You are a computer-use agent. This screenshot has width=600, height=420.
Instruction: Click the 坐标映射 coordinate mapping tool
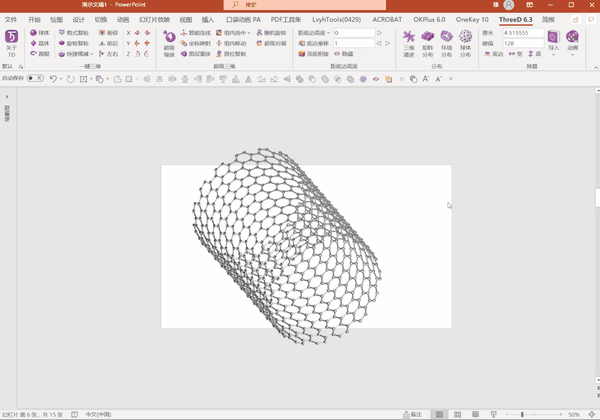[196, 43]
